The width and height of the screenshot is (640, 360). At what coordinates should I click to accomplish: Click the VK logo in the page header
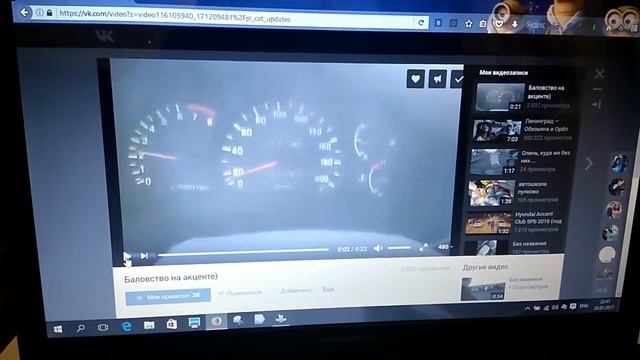(x=105, y=36)
